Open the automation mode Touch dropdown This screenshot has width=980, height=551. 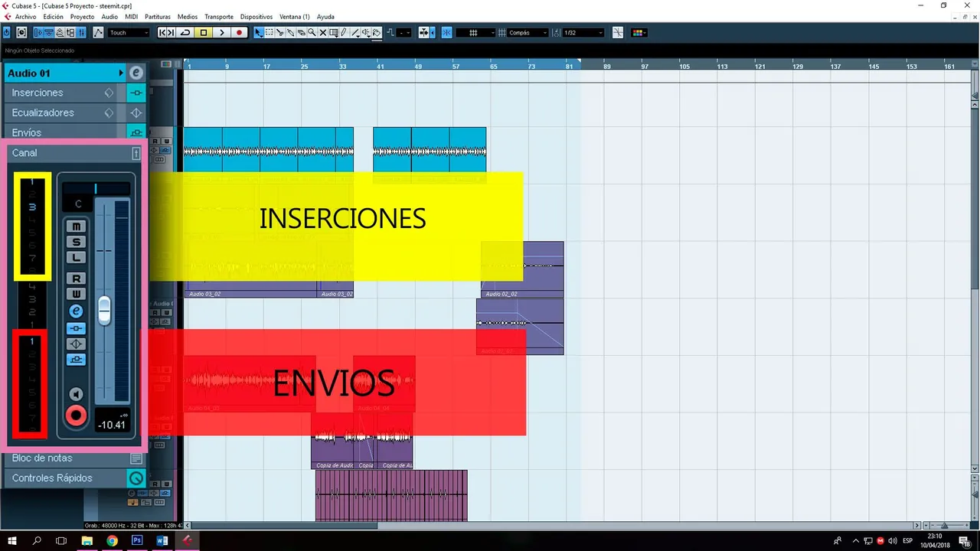129,32
